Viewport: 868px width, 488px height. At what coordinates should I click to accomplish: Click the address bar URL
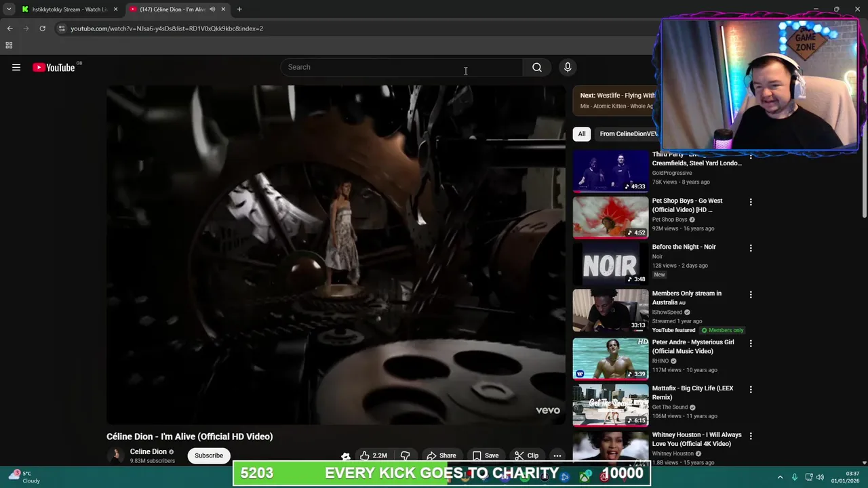pos(167,28)
